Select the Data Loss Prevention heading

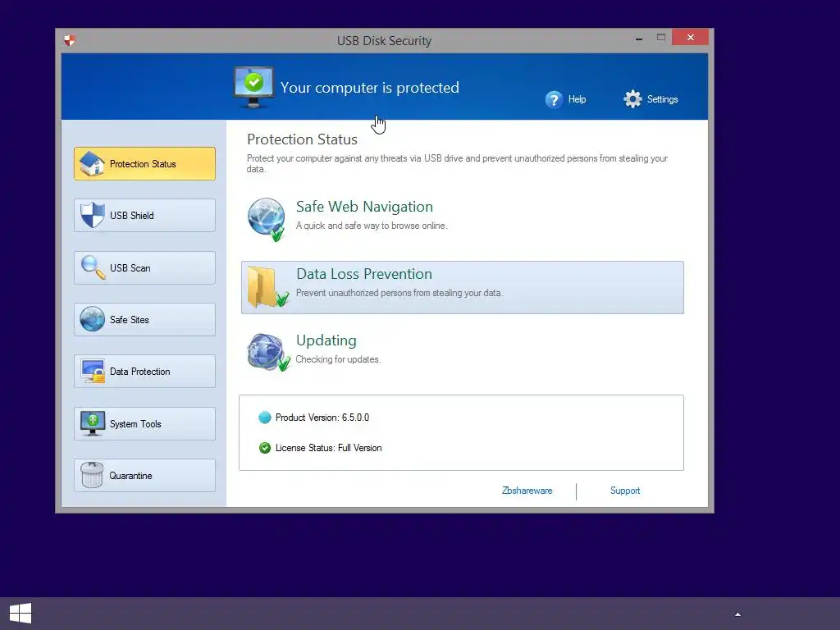click(x=364, y=274)
